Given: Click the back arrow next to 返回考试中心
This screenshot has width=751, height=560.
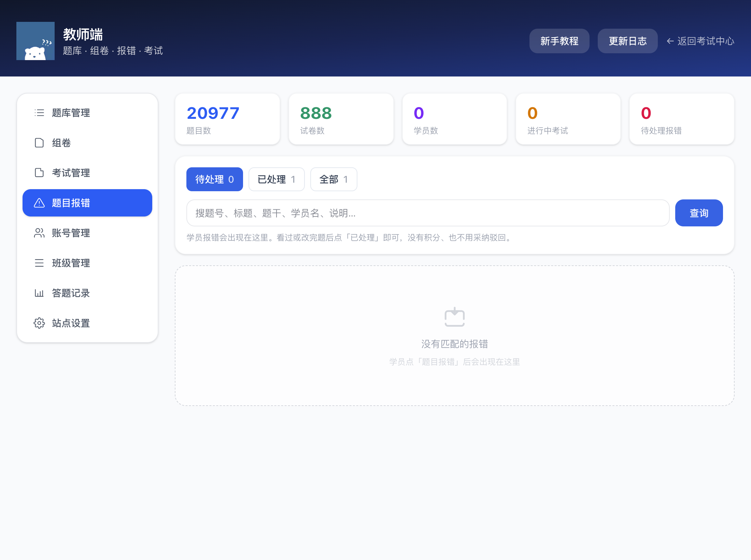Looking at the screenshot, I should [670, 41].
